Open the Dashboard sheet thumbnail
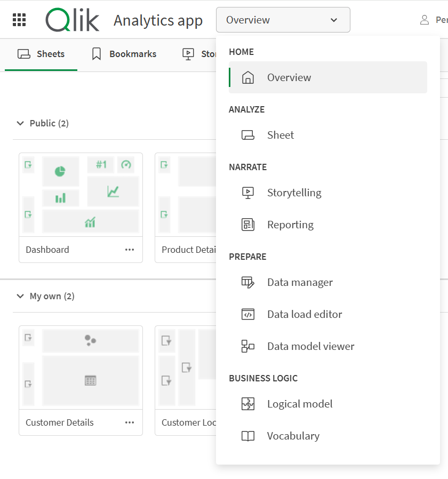 click(81, 195)
